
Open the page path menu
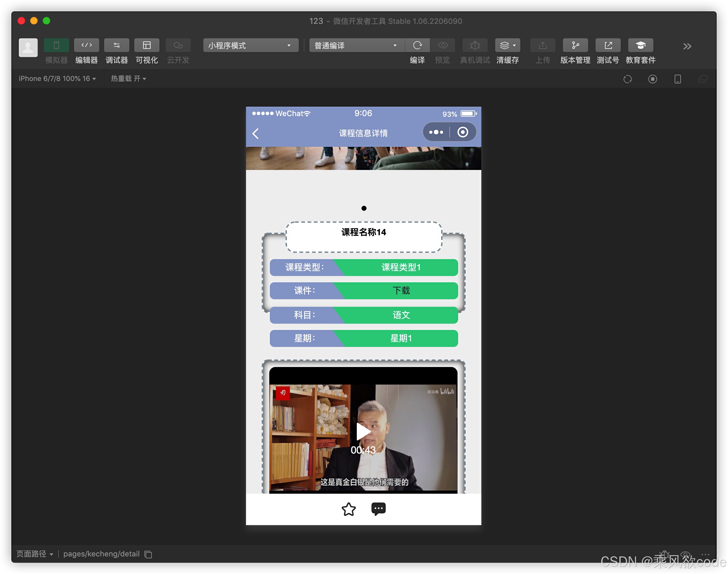point(35,554)
